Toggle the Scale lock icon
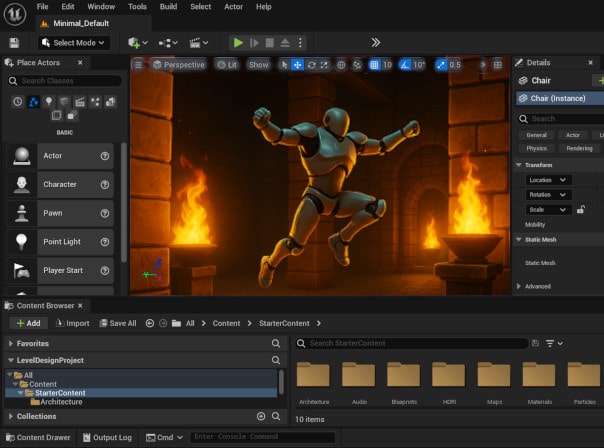Viewport: 604px width, 448px height. 581,210
